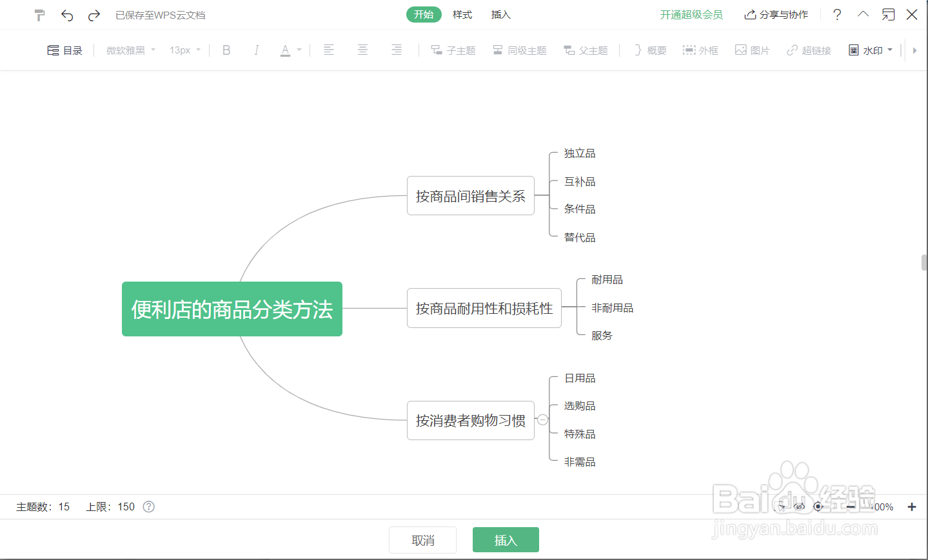The image size is (928, 560).
Task: Align text right
Action: (x=397, y=50)
